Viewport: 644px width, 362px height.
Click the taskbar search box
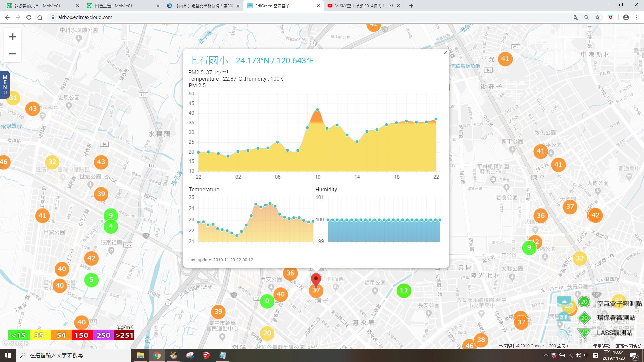[74, 355]
